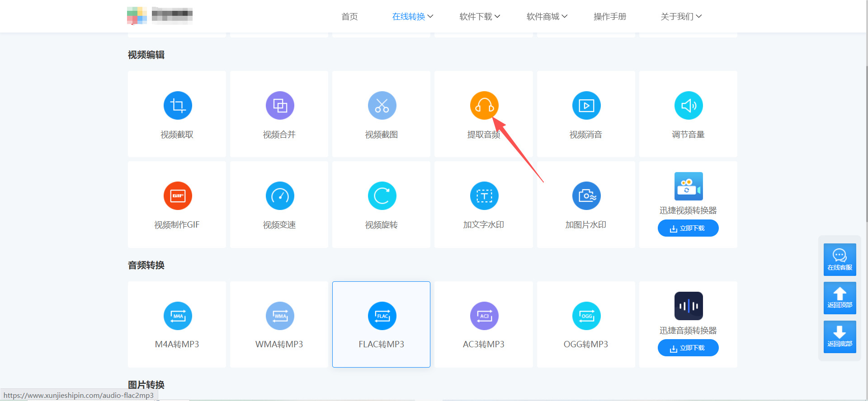Go to the 首页 nav item
The height and width of the screenshot is (401, 868).
[349, 17]
